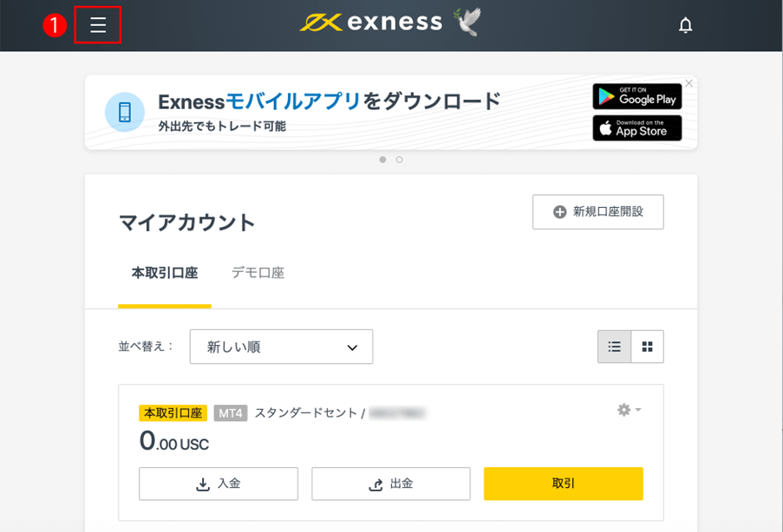Click the yellow 取引 trade button
Viewport: 783px width, 532px height.
(564, 483)
